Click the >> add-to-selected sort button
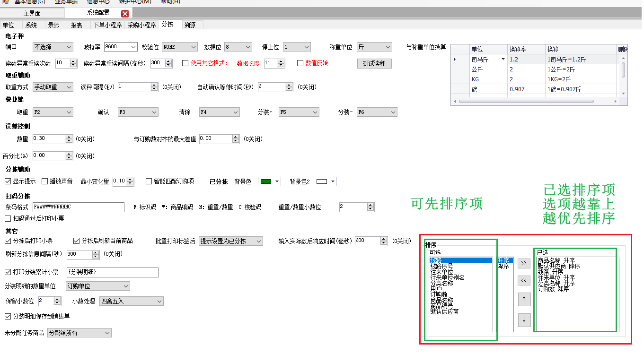This screenshot has width=644, height=354. pos(524,263)
